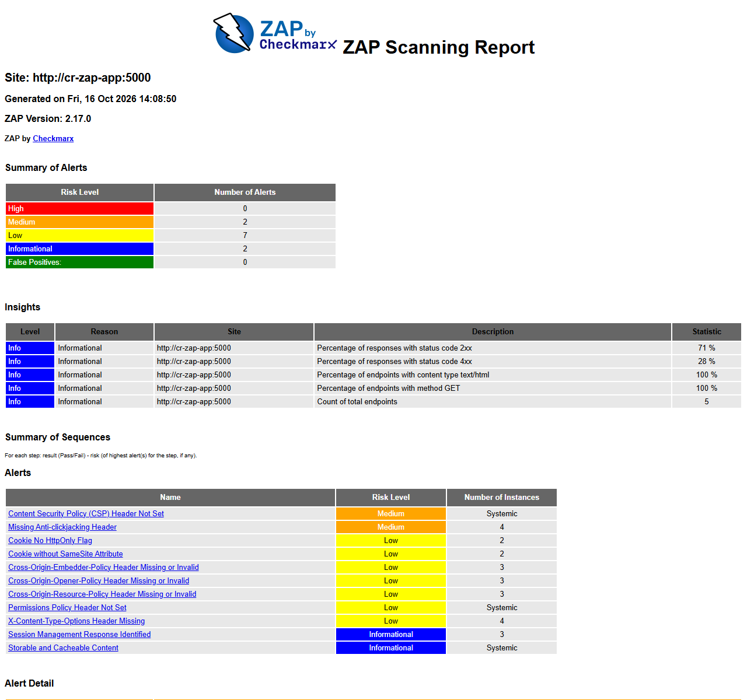Open Content Security Policy (CSP) Header Not Set alert

pos(86,513)
